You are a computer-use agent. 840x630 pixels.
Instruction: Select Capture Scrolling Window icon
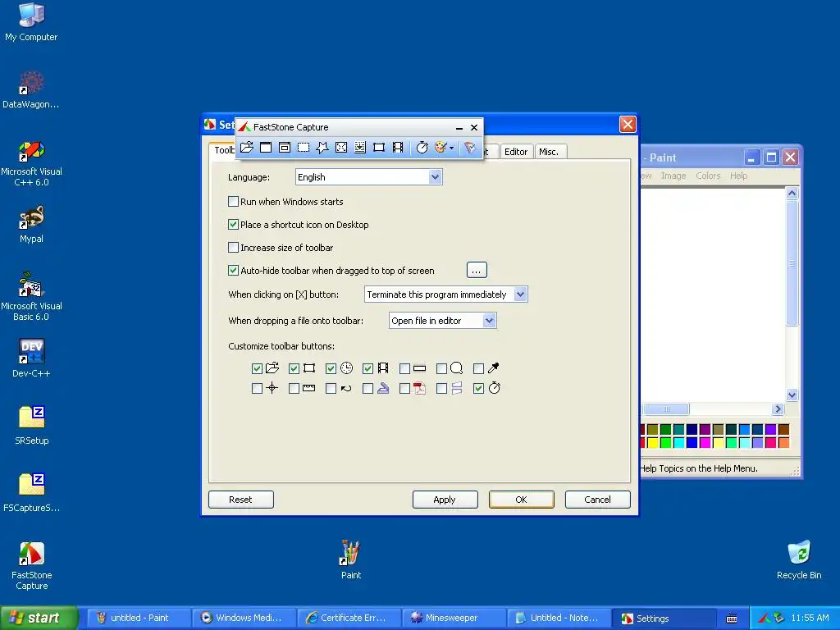(x=360, y=148)
